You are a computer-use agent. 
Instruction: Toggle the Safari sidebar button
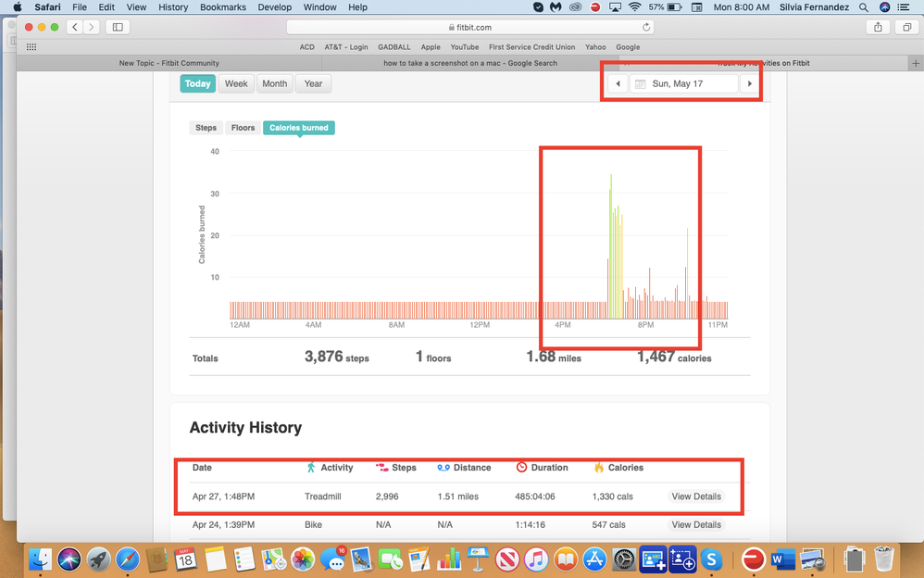coord(118,27)
